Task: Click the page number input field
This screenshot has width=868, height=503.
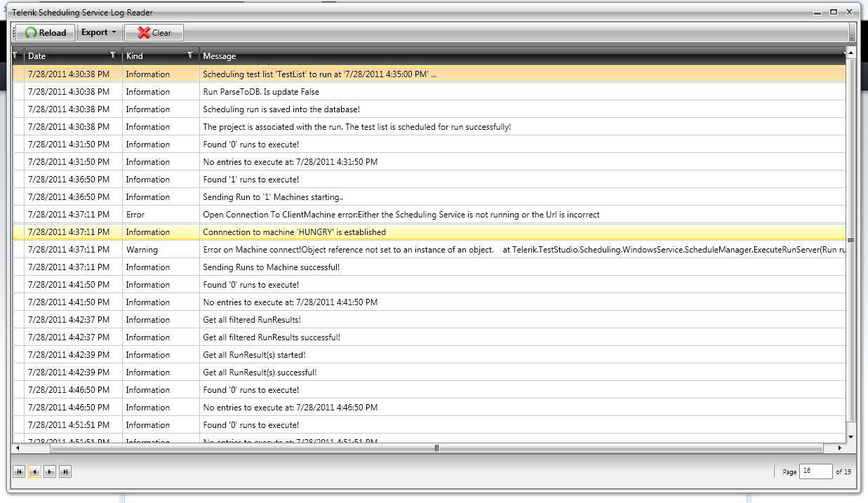Action: 815,471
